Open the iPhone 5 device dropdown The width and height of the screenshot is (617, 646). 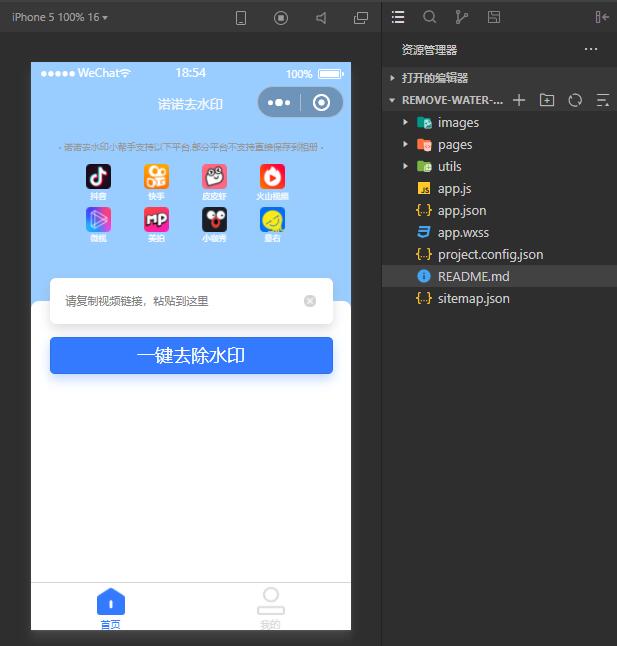[x=59, y=17]
